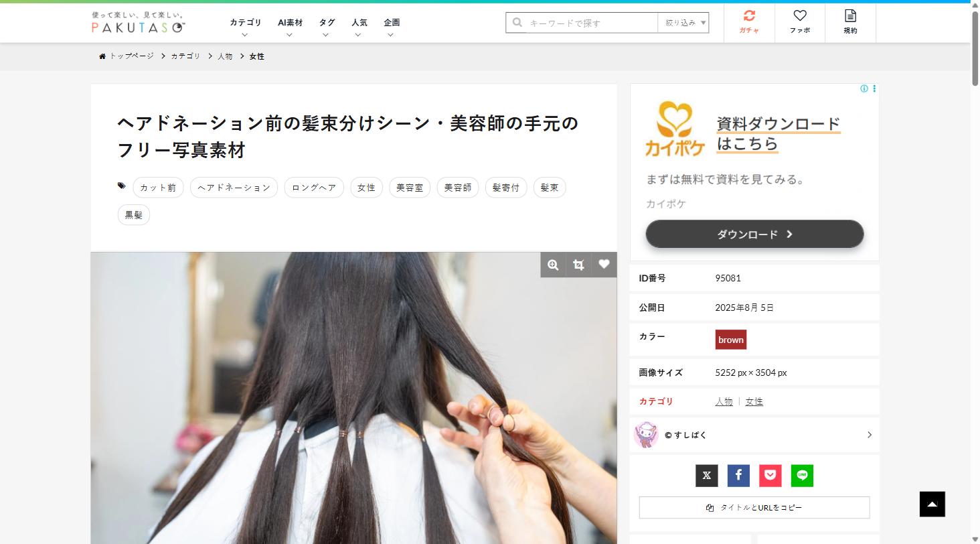Open the PAKUTASO logo homepage

pos(139,22)
